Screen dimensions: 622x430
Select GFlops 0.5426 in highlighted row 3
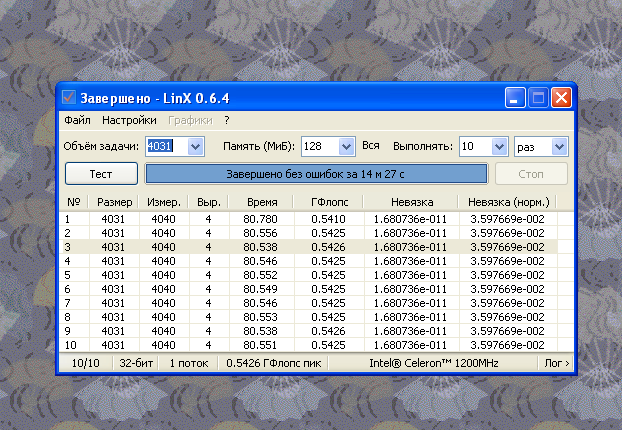pos(328,247)
